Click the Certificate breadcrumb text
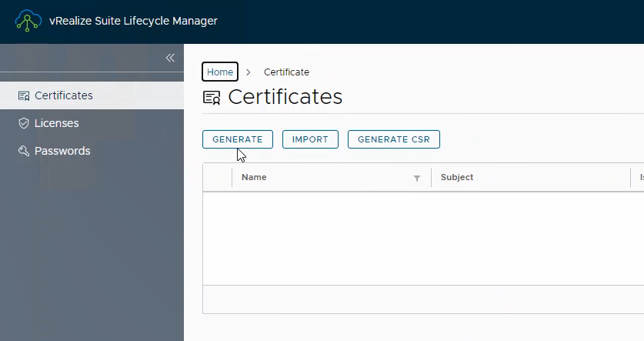644x341 pixels. click(x=286, y=72)
